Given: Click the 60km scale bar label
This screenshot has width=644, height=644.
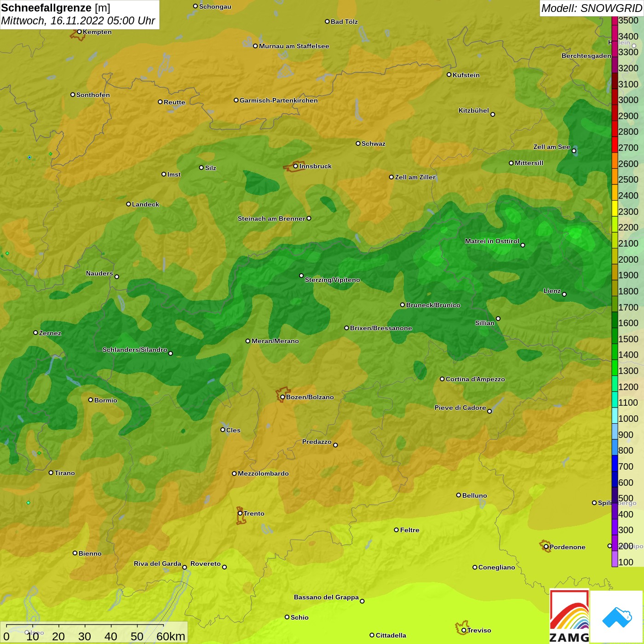Looking at the screenshot, I should click(x=171, y=636).
